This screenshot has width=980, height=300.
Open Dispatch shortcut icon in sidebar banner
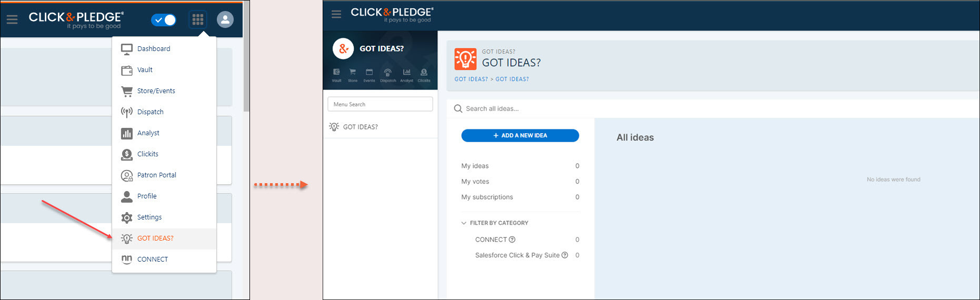click(x=388, y=75)
